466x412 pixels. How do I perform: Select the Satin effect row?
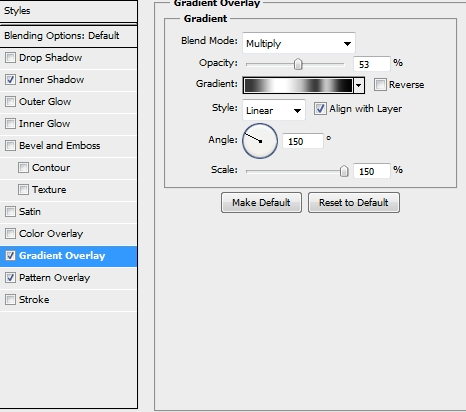point(68,212)
